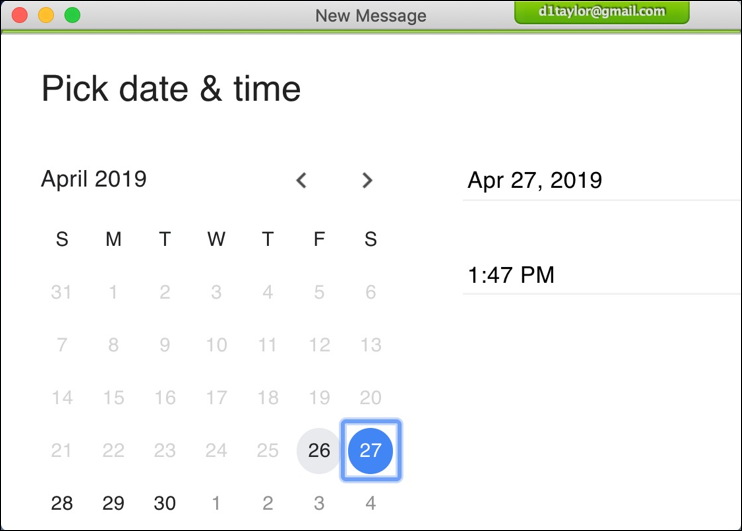Viewport: 742px width, 531px height.
Task: Choose April 30 in the calendar
Action: (x=165, y=503)
